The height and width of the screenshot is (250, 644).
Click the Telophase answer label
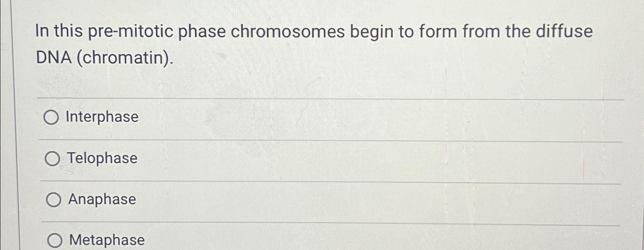102,159
